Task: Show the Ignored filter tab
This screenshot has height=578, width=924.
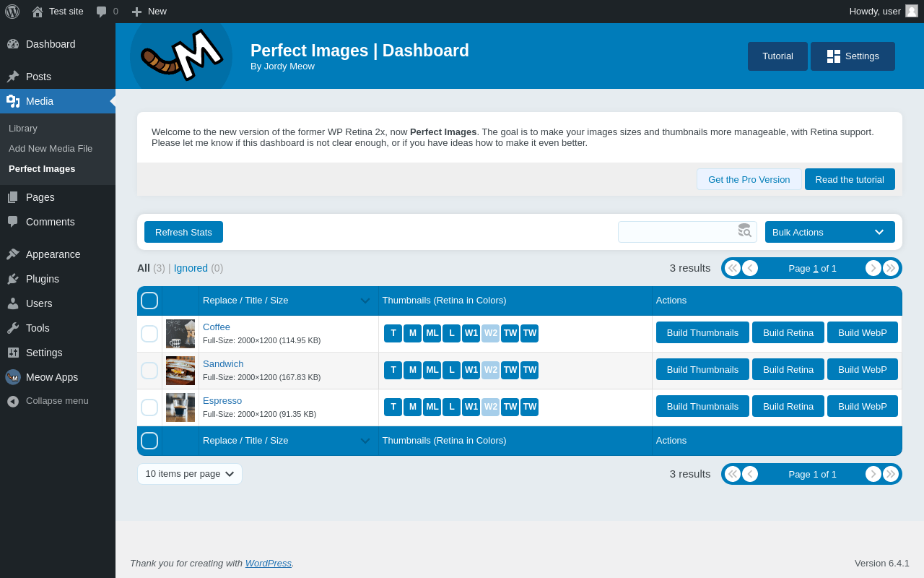Action: [191, 268]
